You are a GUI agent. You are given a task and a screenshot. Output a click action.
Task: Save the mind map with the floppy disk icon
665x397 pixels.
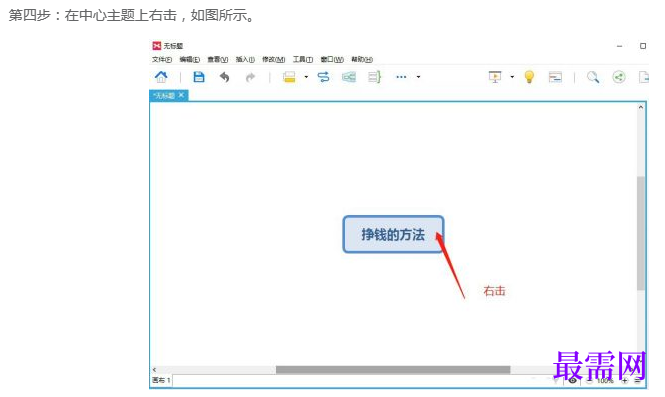pos(199,77)
